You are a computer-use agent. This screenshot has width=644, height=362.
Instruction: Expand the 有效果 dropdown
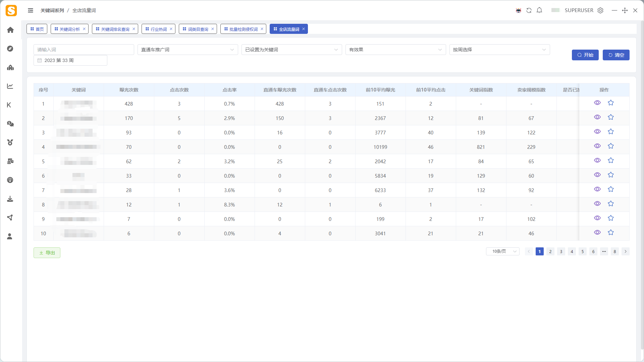tap(395, 50)
